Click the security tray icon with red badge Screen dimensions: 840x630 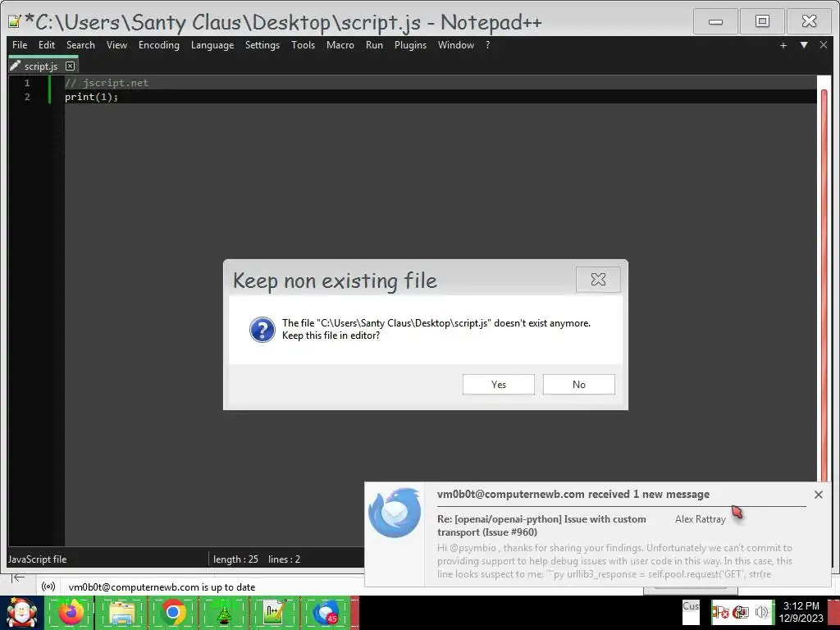pyautogui.click(x=742, y=612)
